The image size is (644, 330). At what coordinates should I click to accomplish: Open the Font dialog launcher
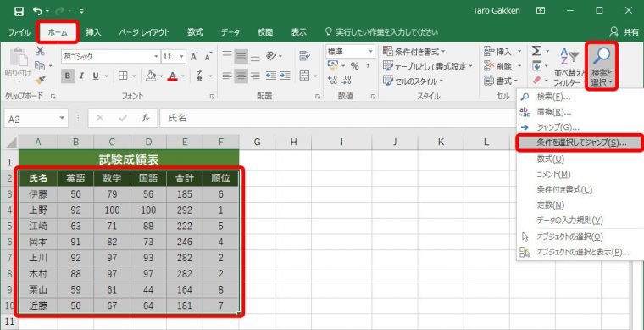pyautogui.click(x=213, y=96)
